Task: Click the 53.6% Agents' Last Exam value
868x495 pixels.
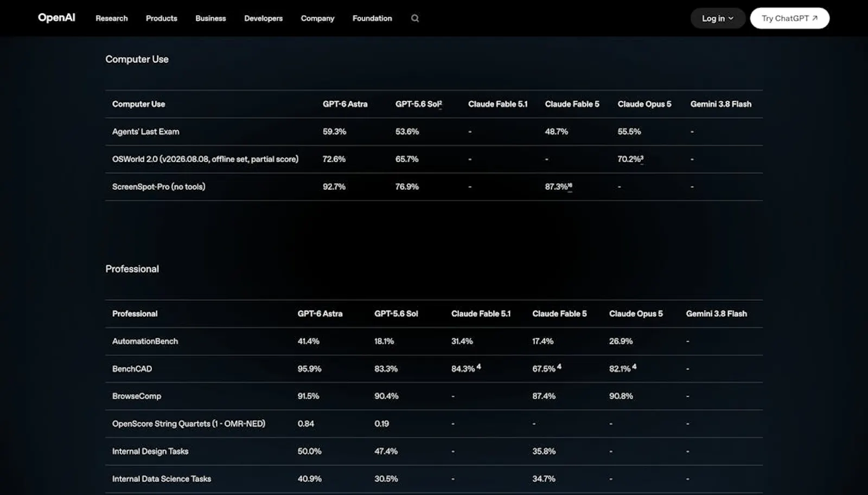Action: pos(407,132)
